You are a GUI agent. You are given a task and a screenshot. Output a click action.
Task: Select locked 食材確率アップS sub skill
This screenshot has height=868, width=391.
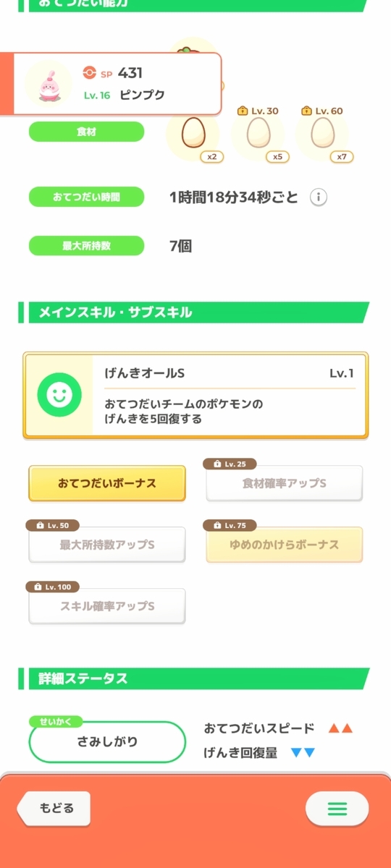[284, 483]
